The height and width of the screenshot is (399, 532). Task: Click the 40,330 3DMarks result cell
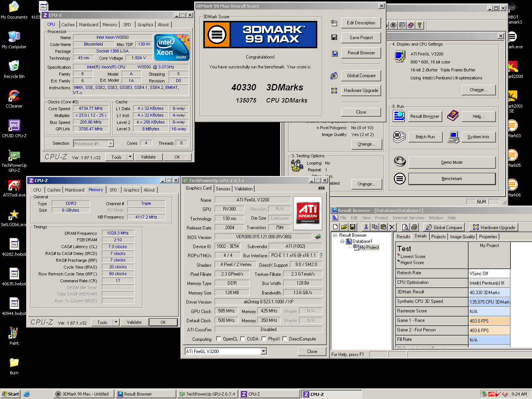point(489,293)
